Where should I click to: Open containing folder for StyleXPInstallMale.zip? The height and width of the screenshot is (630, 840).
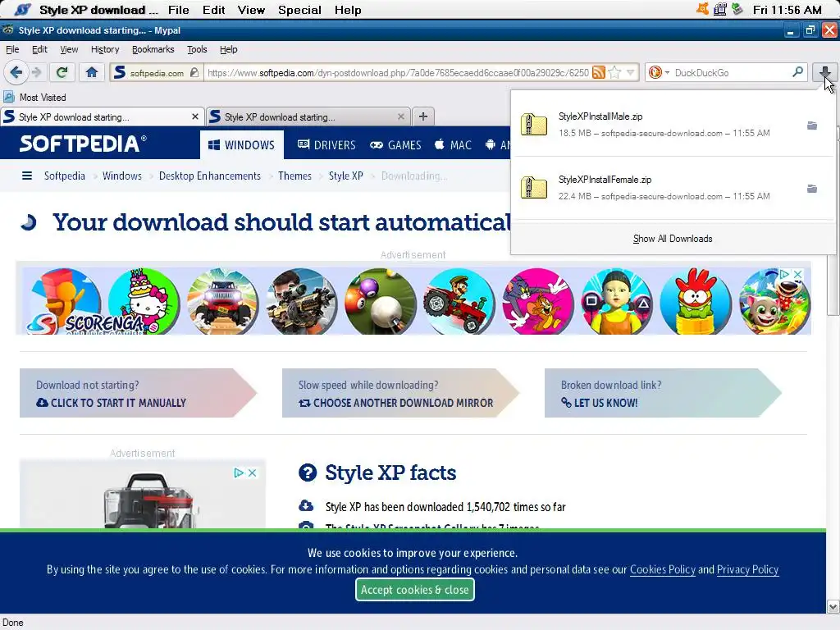point(812,126)
